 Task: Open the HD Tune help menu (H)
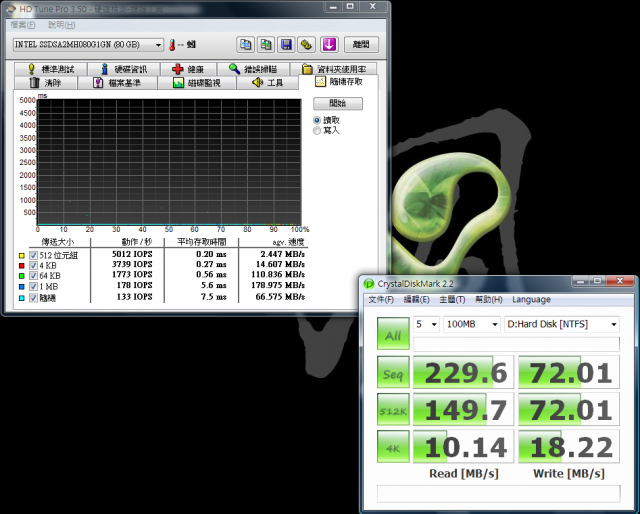pos(62,25)
